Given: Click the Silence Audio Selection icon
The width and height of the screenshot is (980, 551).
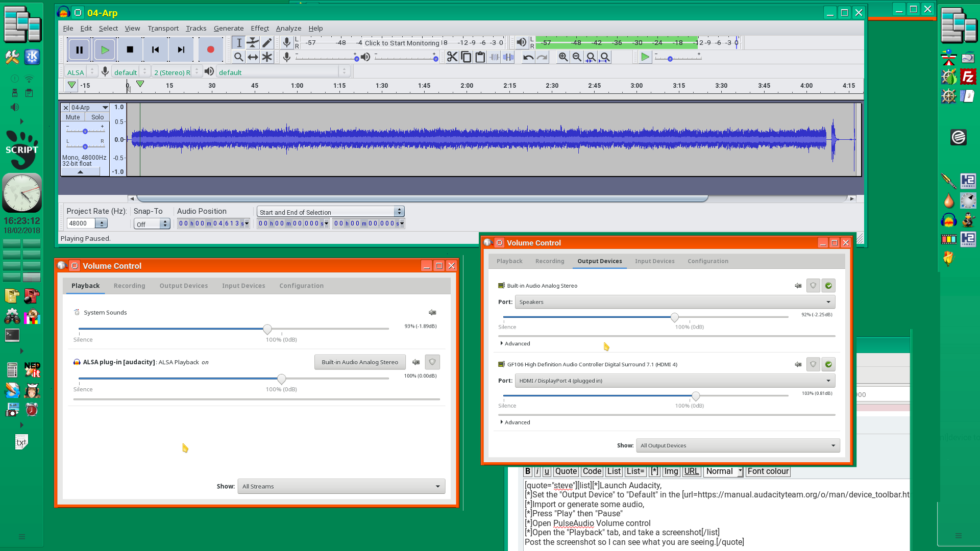Looking at the screenshot, I should tap(508, 57).
